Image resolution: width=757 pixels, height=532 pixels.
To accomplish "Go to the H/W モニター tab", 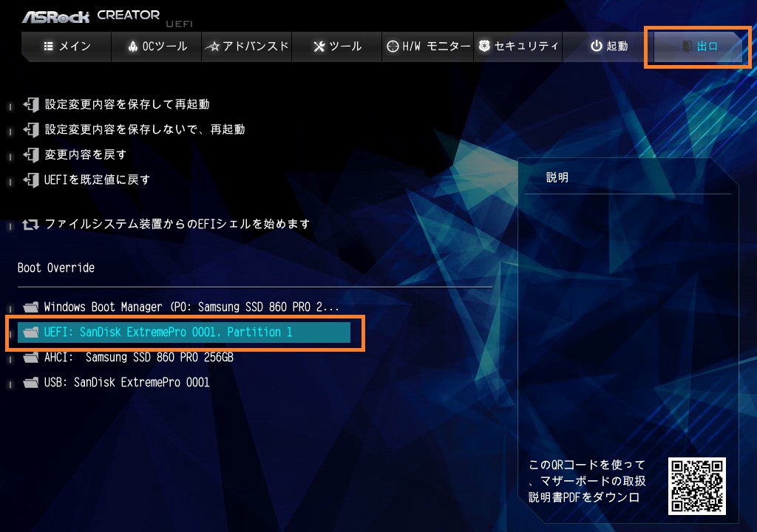I will click(x=428, y=47).
